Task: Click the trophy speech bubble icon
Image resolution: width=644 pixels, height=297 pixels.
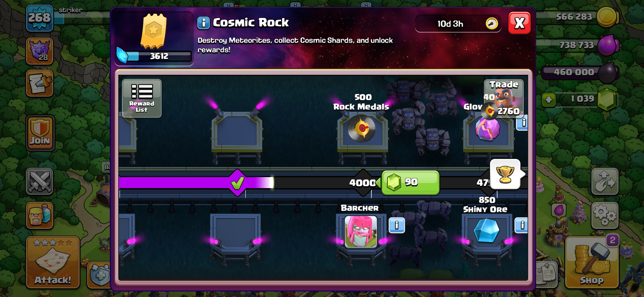Action: coord(506,174)
